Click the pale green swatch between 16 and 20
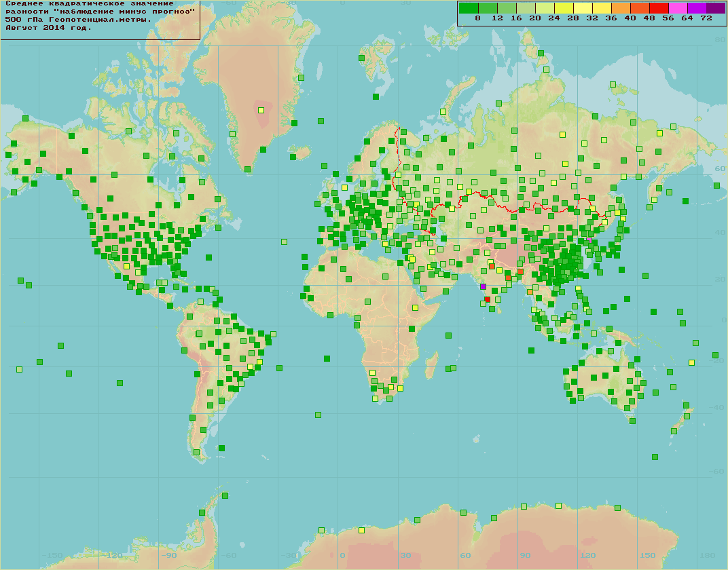Image resolution: width=728 pixels, height=570 pixels. [526, 7]
